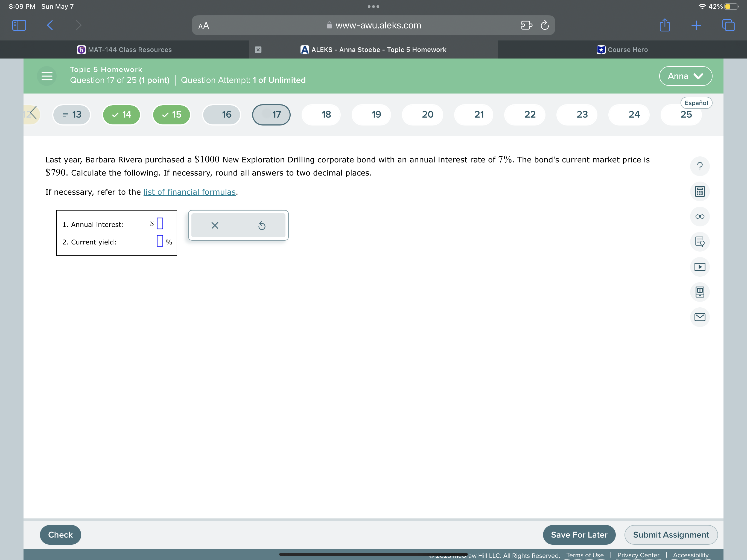Click the Current yield input box
This screenshot has width=747, height=560.
tap(160, 241)
